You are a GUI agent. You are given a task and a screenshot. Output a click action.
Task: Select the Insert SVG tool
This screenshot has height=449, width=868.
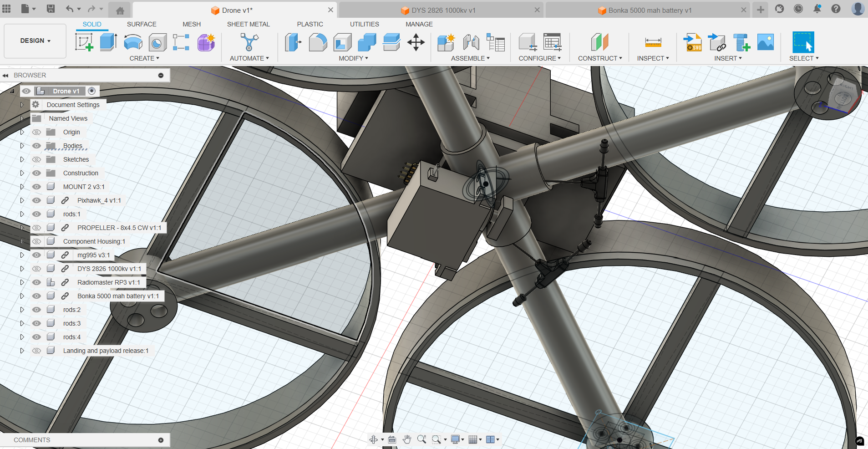[693, 42]
